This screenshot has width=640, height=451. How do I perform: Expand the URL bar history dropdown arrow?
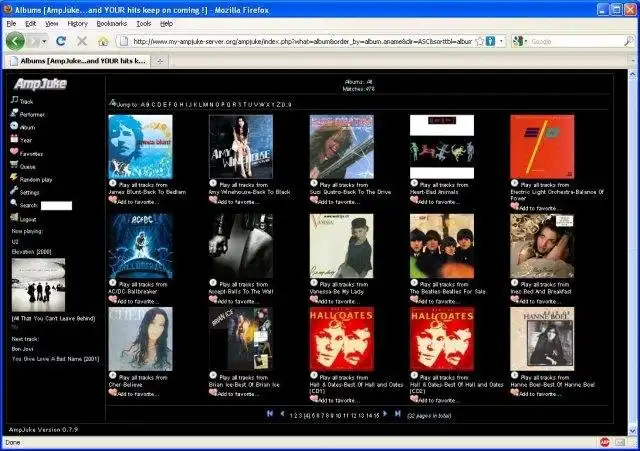tap(501, 41)
